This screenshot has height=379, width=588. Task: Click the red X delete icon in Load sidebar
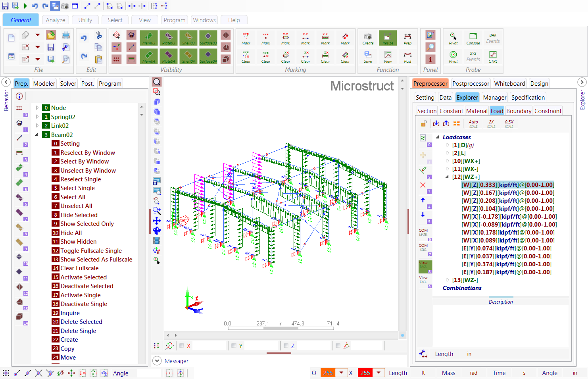[x=423, y=185]
